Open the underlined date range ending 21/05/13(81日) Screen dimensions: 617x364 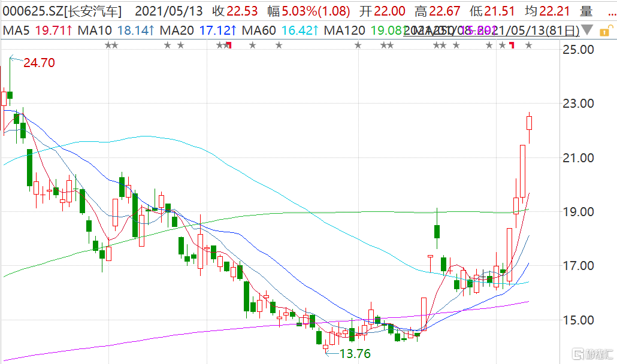[492, 31]
